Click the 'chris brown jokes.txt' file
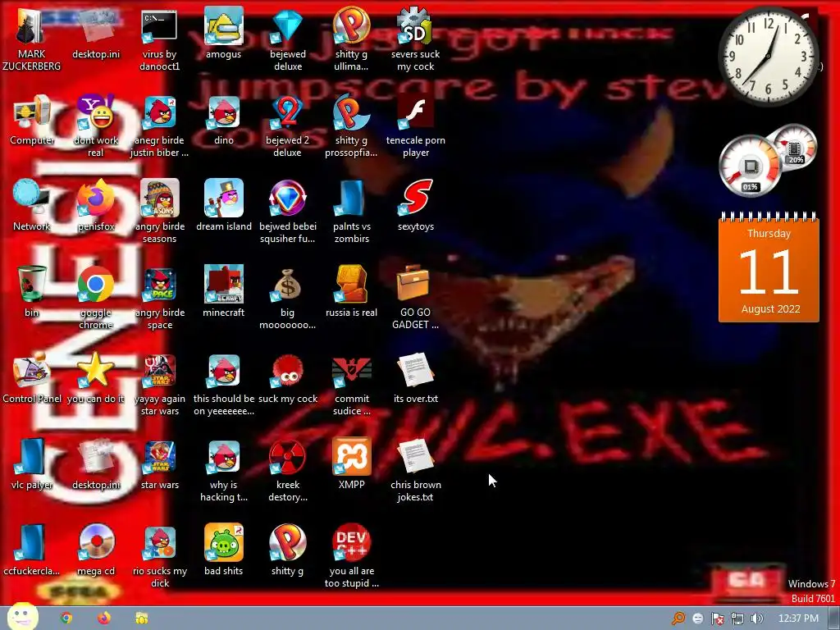Viewport: 840px width, 630px height. coord(415,471)
